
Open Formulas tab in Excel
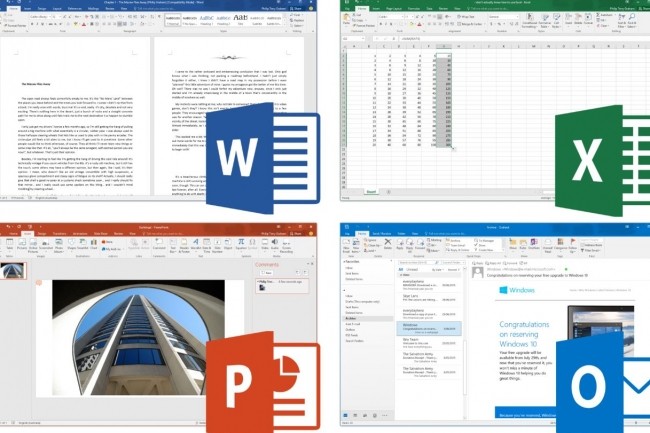pyautogui.click(x=413, y=8)
